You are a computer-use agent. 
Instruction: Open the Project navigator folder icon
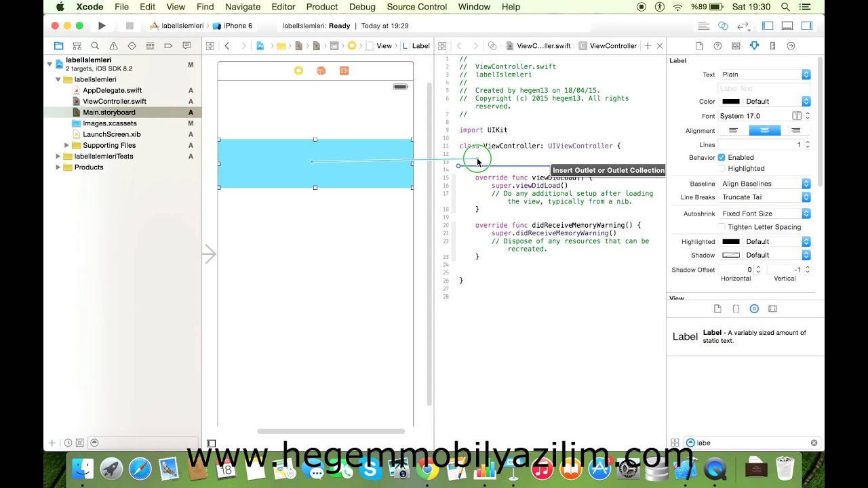tap(58, 46)
